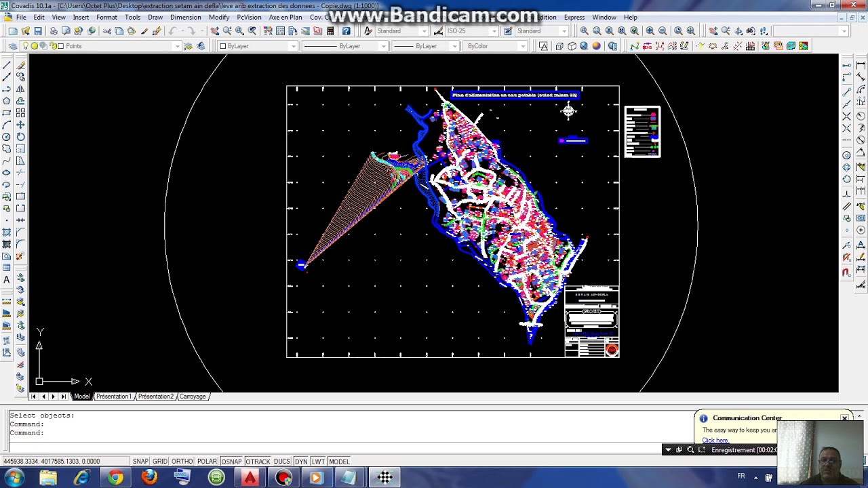Click the Help question-mark icon
This screenshot has height=488, width=868.
tap(347, 31)
